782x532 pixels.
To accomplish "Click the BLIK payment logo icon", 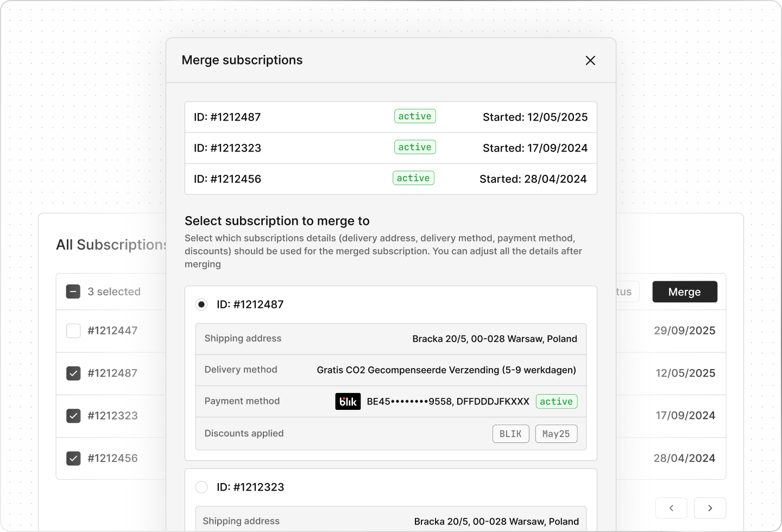I will pos(348,402).
